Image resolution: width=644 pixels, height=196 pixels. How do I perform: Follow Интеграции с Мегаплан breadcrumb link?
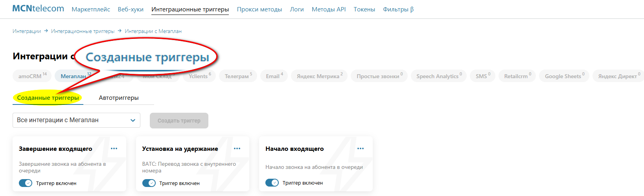pos(153,31)
